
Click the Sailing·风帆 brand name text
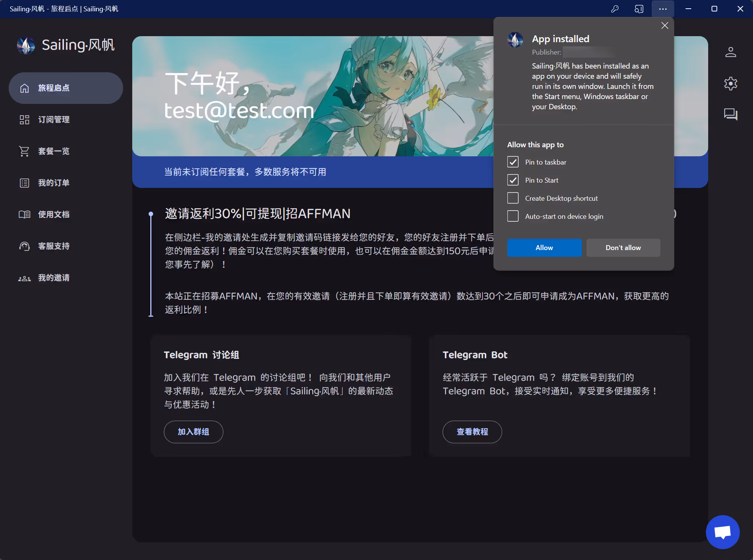pos(78,45)
